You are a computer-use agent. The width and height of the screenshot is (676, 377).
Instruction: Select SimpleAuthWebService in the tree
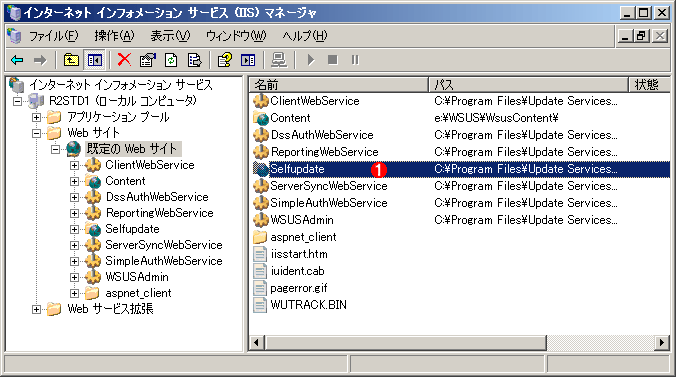click(164, 261)
